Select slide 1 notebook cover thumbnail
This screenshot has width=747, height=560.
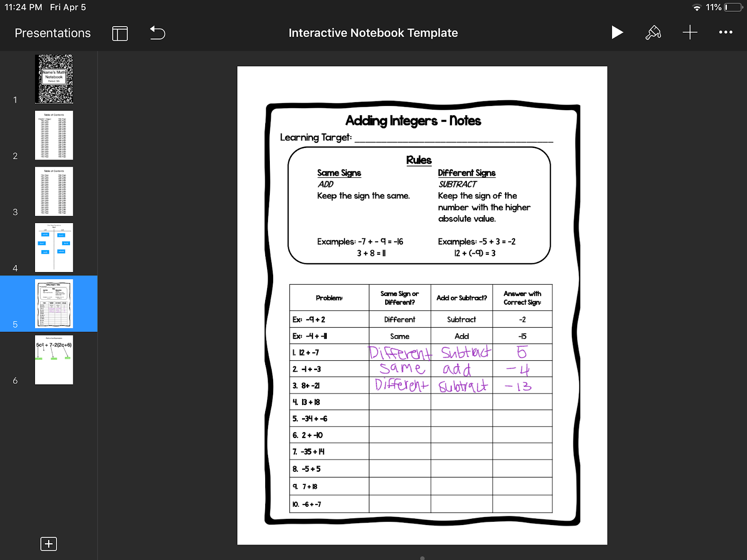54,79
